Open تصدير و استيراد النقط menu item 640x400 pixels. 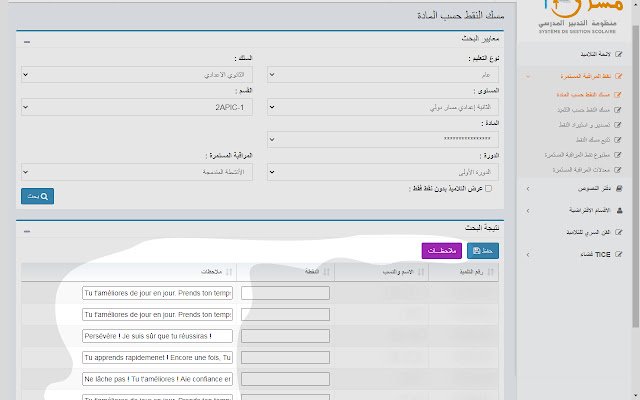(x=584, y=125)
